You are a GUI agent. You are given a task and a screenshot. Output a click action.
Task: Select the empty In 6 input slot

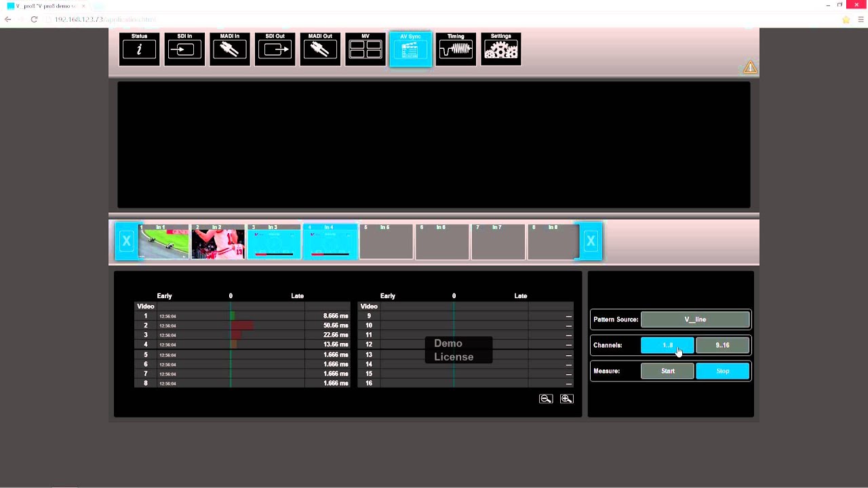[442, 242]
